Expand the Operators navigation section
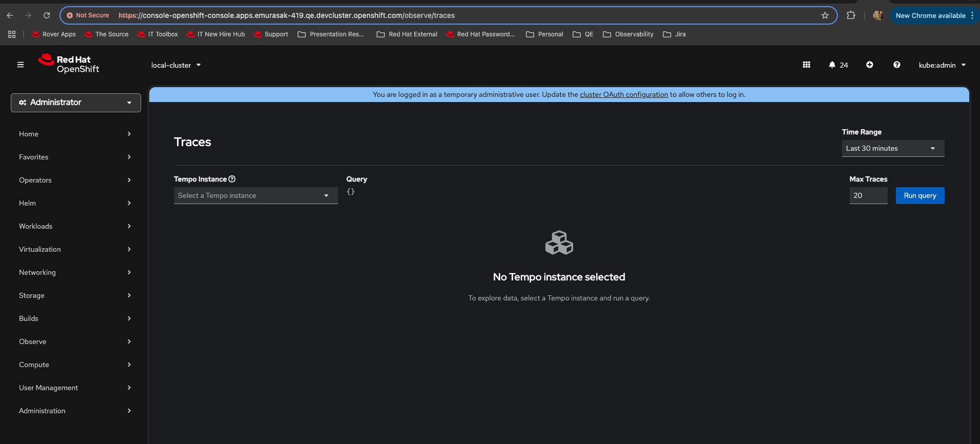This screenshot has height=444, width=980. tap(75, 180)
